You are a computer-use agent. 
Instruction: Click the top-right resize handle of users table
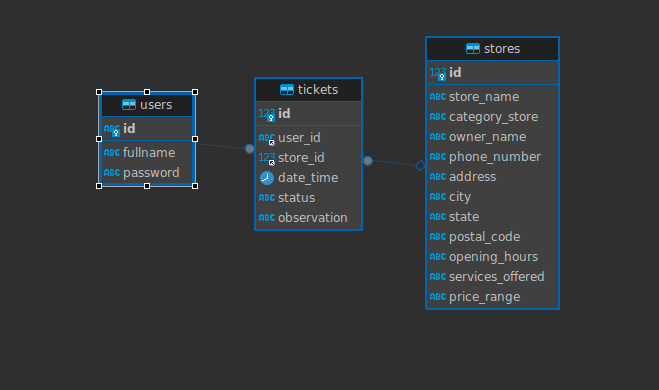(x=195, y=92)
